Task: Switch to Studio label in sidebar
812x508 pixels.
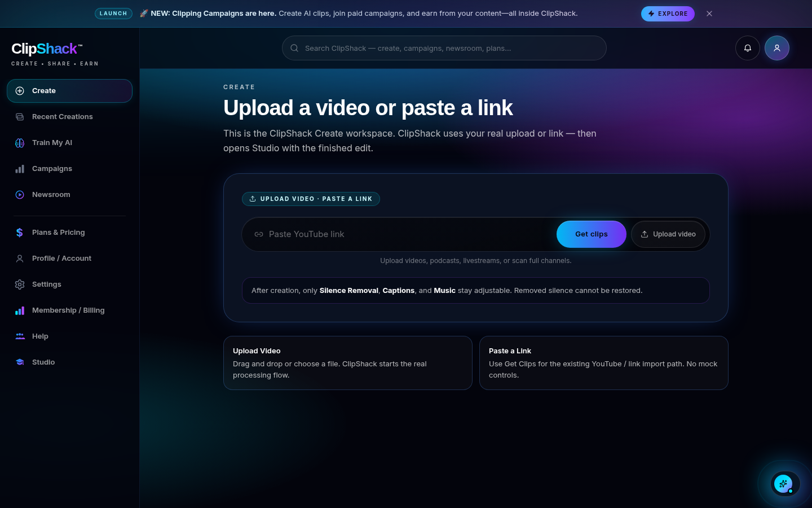Action: (x=43, y=362)
